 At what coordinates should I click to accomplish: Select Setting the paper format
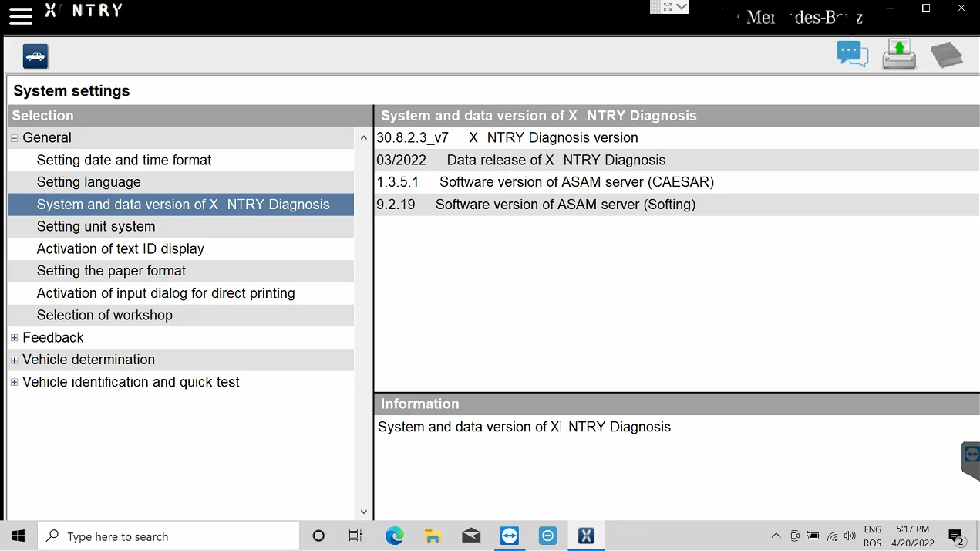181,271
